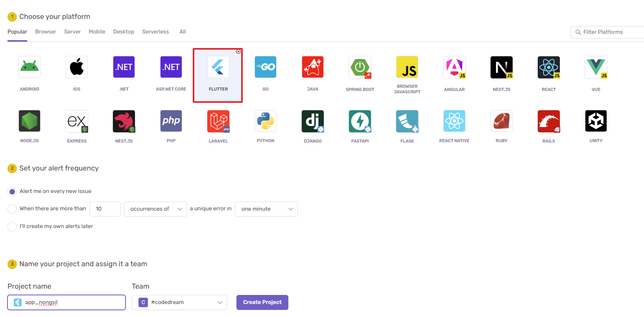Switch to the Popular tab

(x=17, y=32)
